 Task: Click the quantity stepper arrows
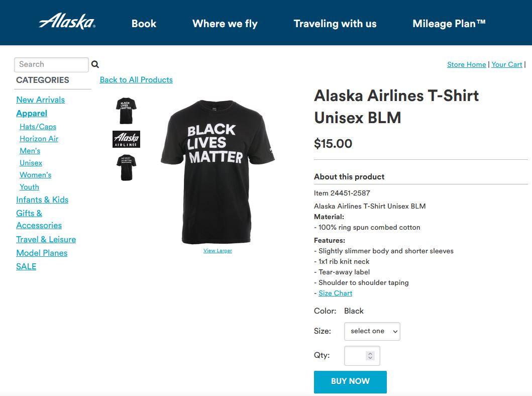(370, 356)
